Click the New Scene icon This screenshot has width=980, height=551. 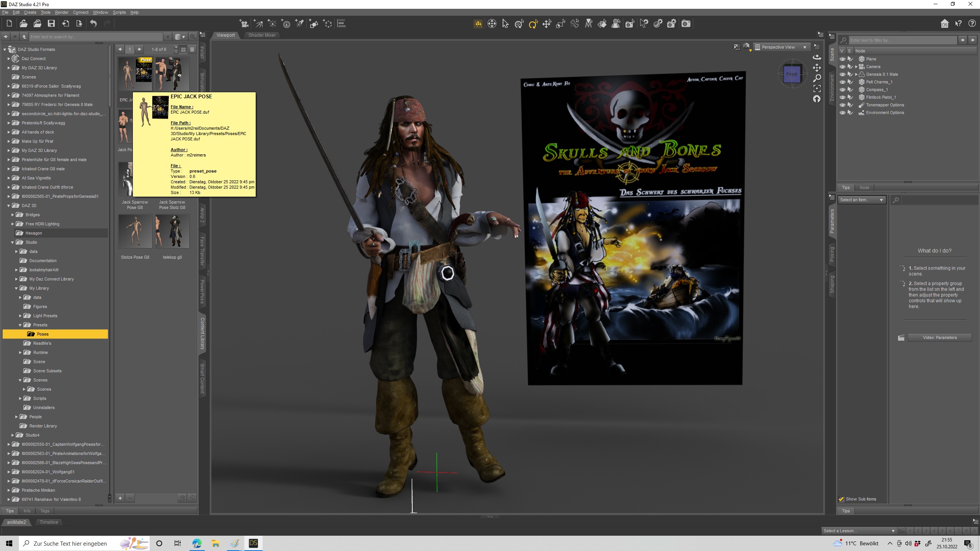pos(10,24)
